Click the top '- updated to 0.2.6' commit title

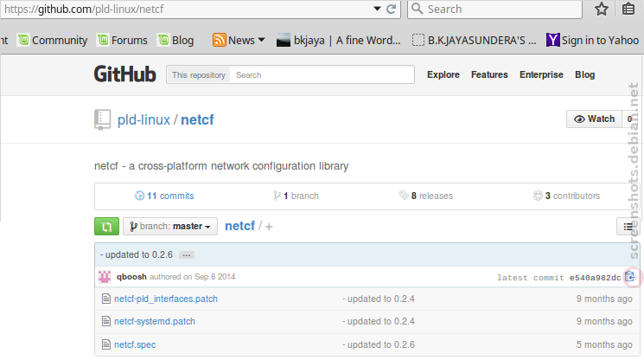137,254
